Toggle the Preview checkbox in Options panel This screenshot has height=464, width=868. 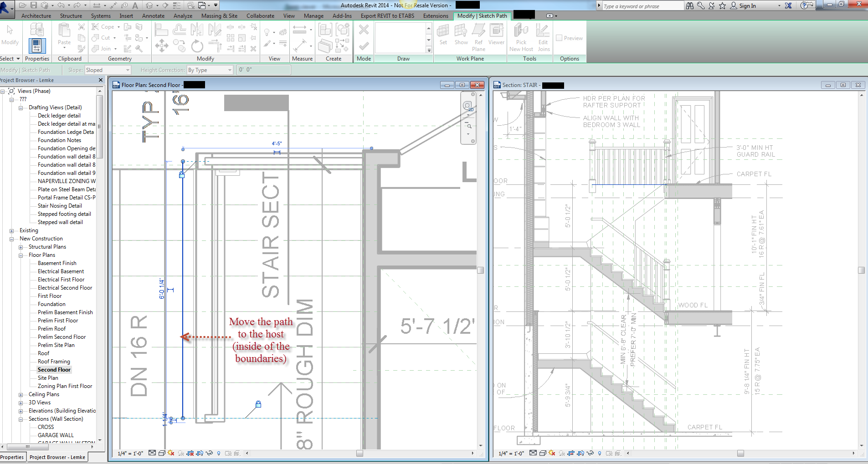(x=559, y=38)
